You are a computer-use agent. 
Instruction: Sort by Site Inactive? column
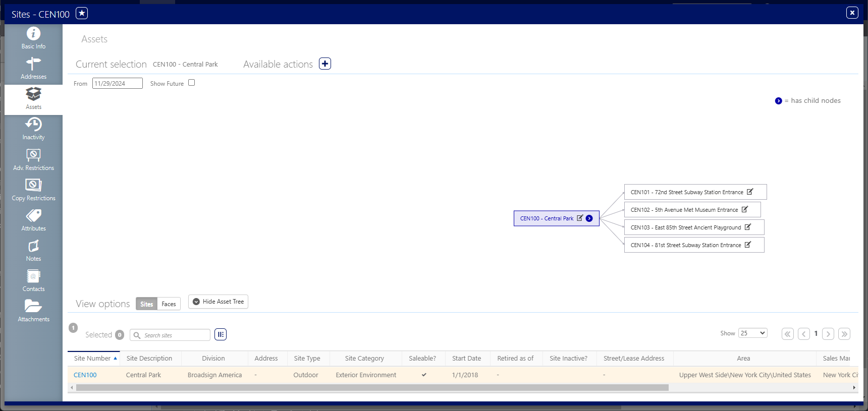pos(569,359)
